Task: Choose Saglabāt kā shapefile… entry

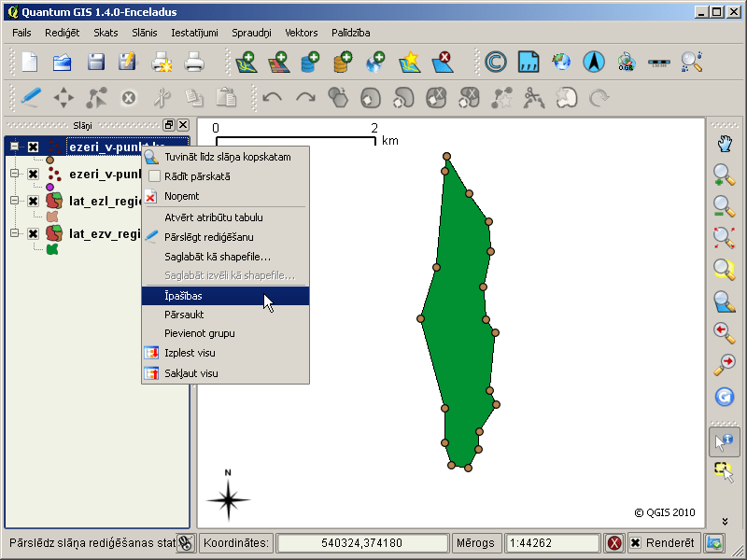Action: (225, 257)
